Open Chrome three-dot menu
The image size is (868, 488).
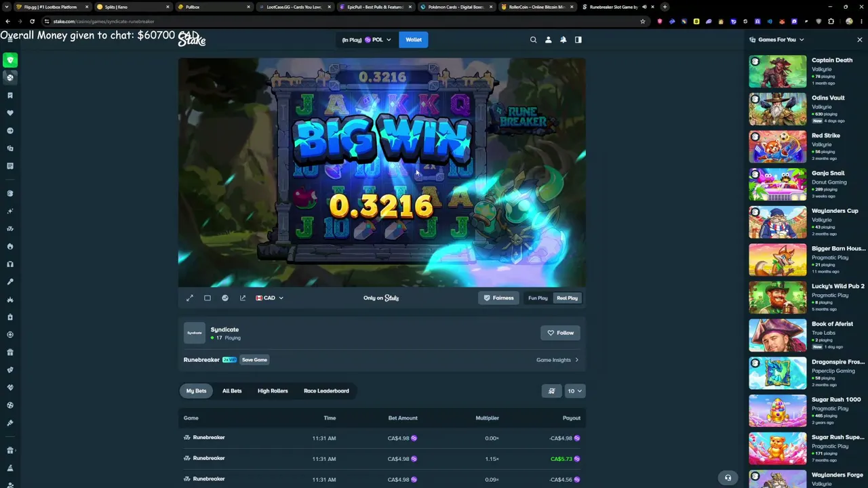point(861,21)
